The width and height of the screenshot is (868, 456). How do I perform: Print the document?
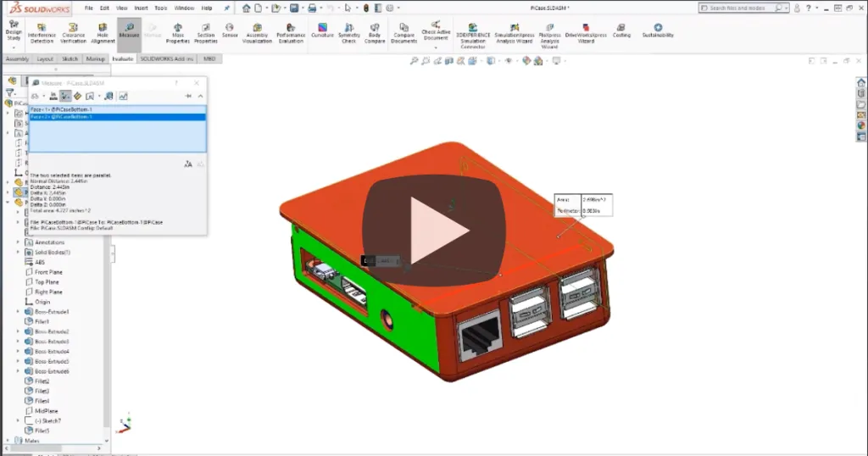coord(312,8)
